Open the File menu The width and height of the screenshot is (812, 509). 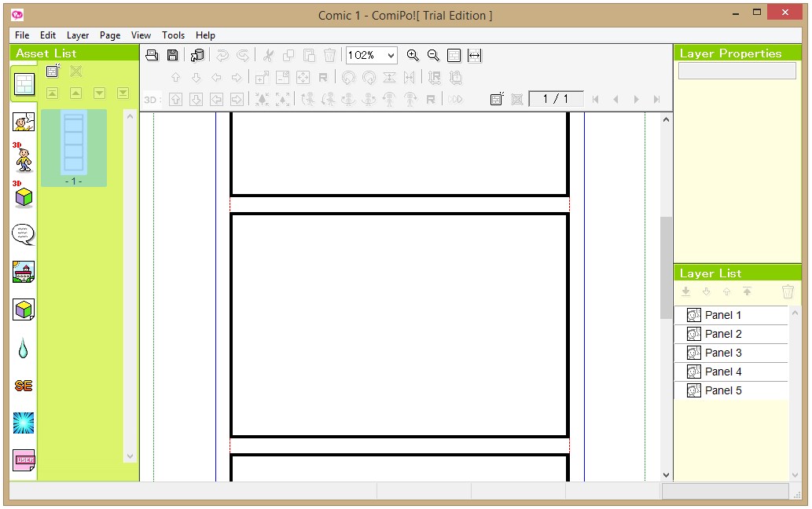pyautogui.click(x=22, y=35)
